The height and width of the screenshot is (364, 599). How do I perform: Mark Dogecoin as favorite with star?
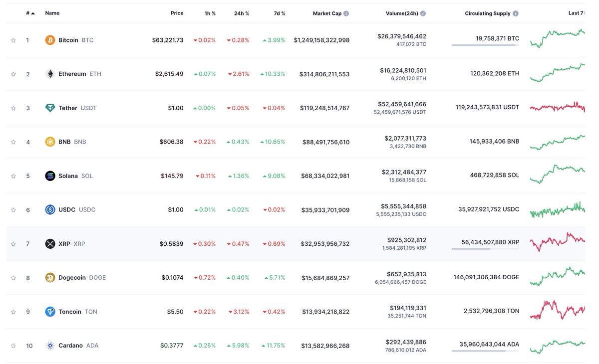[13, 278]
